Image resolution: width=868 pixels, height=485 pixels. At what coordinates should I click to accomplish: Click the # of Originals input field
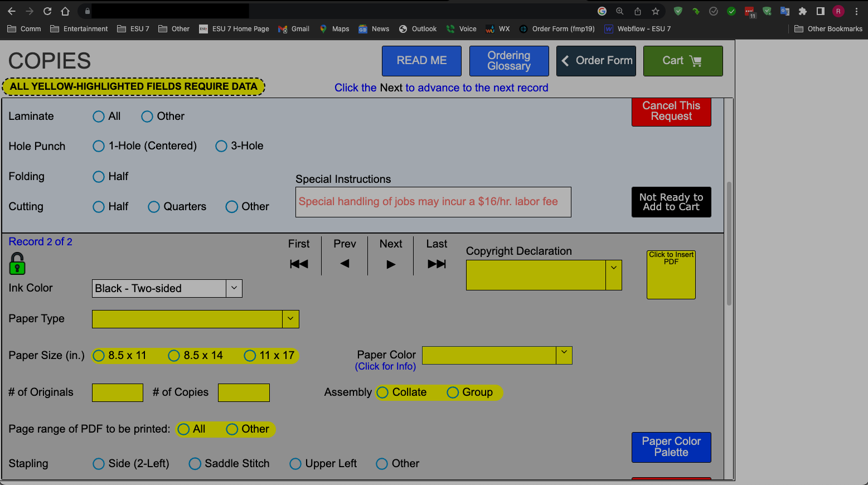(118, 392)
